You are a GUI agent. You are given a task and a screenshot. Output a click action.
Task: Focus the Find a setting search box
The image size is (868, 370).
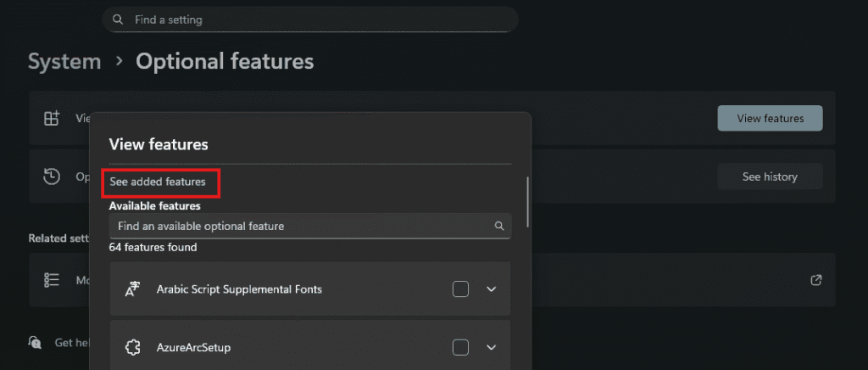tap(314, 20)
